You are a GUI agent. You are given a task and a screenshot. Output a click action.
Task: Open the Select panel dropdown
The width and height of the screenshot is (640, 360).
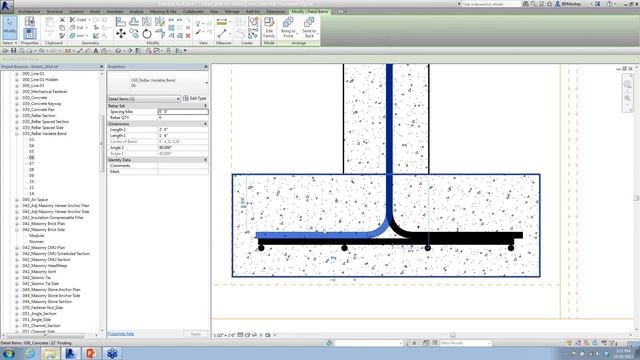[9, 43]
